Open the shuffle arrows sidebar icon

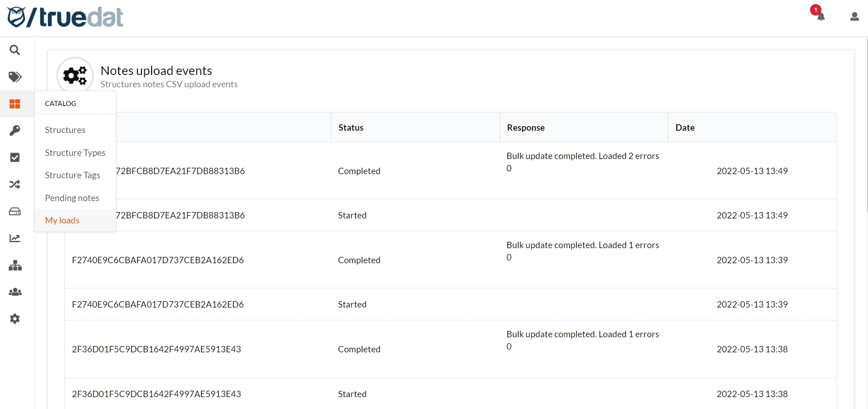pyautogui.click(x=15, y=185)
